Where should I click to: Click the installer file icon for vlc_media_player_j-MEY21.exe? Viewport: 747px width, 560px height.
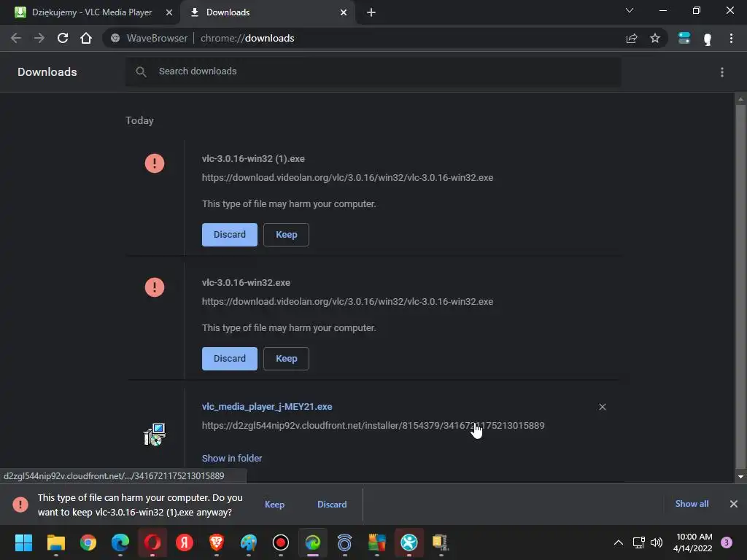(155, 435)
